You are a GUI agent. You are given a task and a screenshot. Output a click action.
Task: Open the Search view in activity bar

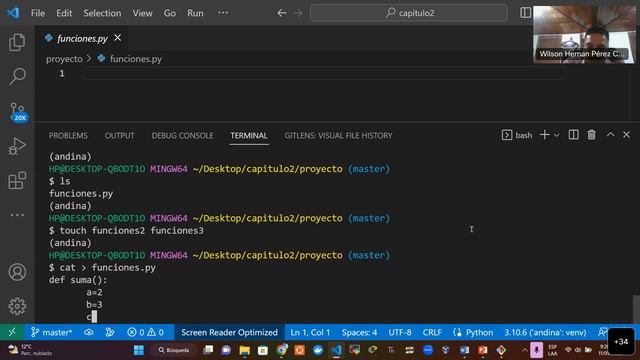[x=17, y=76]
